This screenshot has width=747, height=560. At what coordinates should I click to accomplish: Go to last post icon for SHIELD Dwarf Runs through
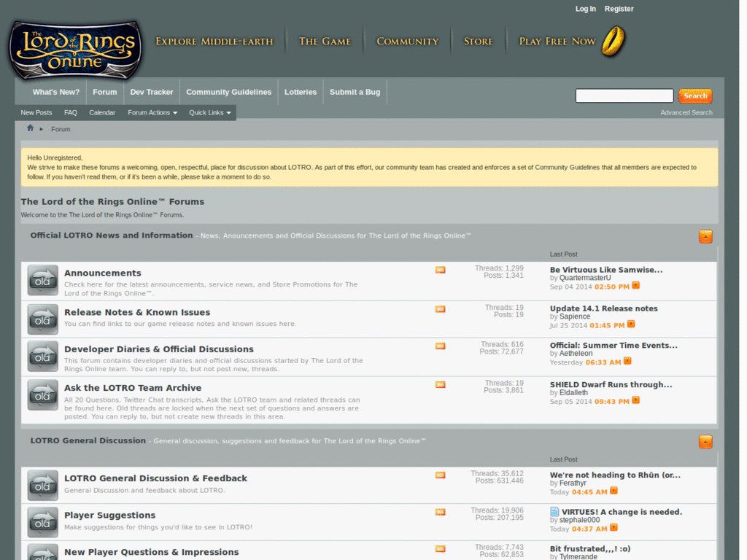tap(635, 400)
